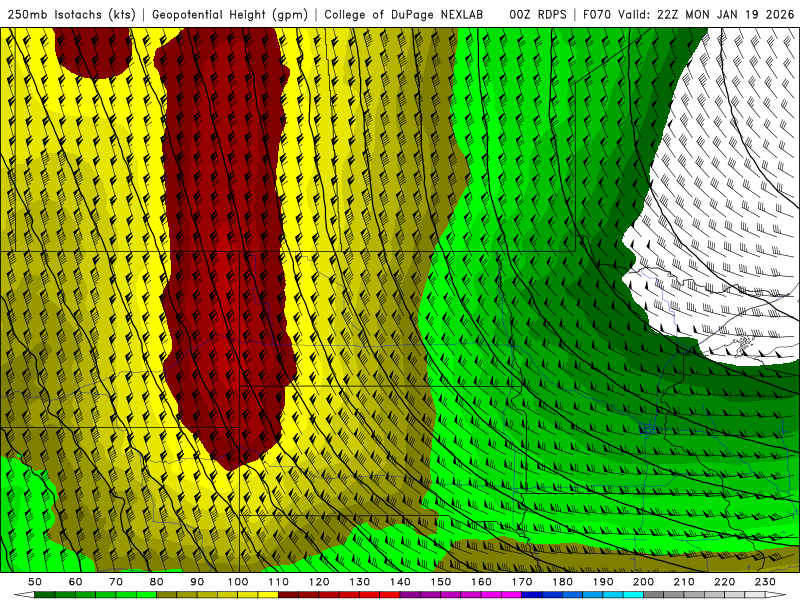Screen dimensions: 800x600
Task: Click the dark maroon swatch right after 110
Action: [289, 595]
